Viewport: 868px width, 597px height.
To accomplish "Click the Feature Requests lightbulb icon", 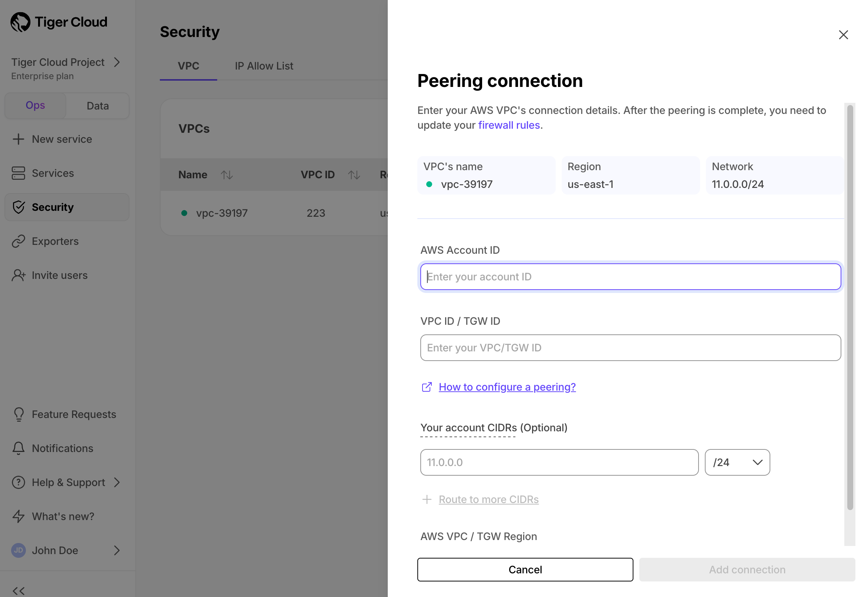I will tap(19, 414).
